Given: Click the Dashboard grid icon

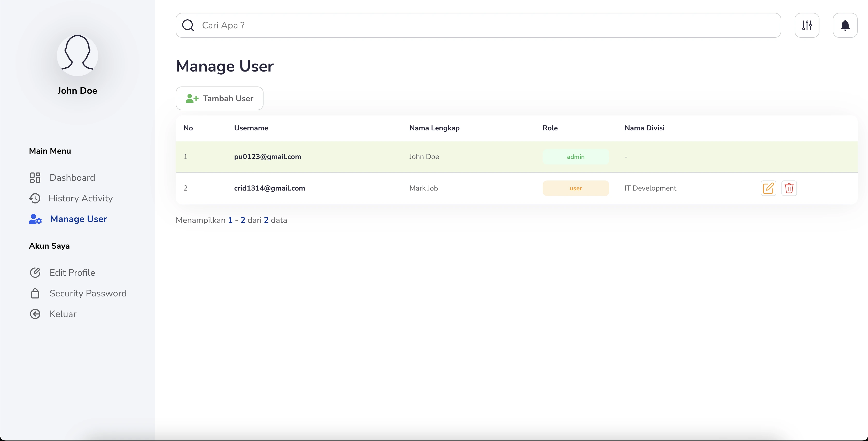Looking at the screenshot, I should coord(35,178).
